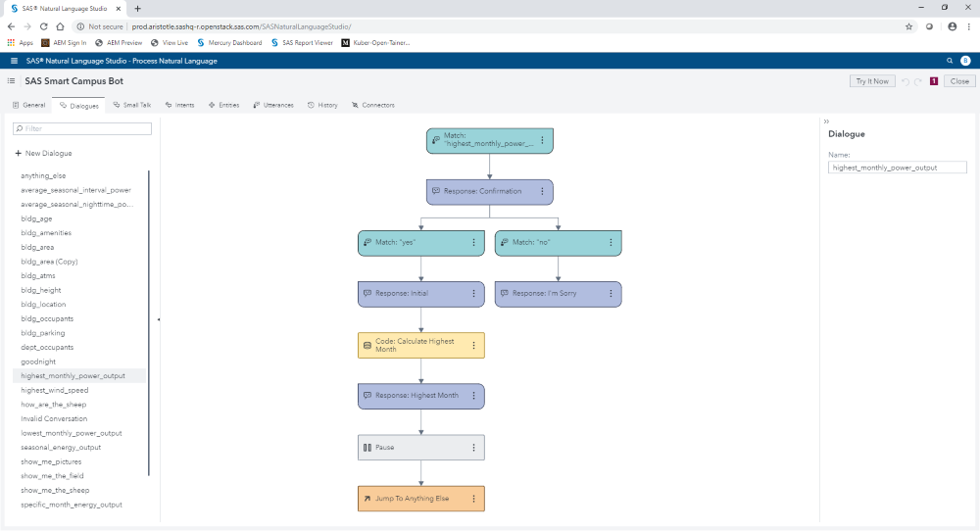980x531 pixels.
Task: Click the redo arrow icon
Action: (x=918, y=81)
